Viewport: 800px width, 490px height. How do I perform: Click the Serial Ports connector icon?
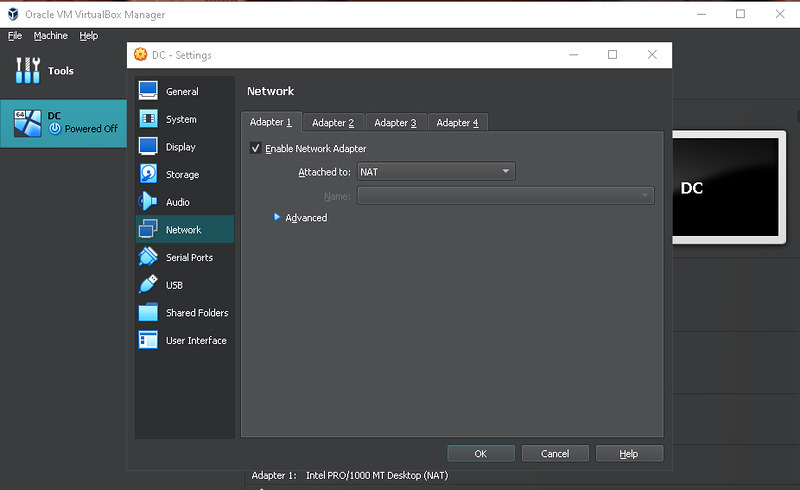(x=148, y=257)
